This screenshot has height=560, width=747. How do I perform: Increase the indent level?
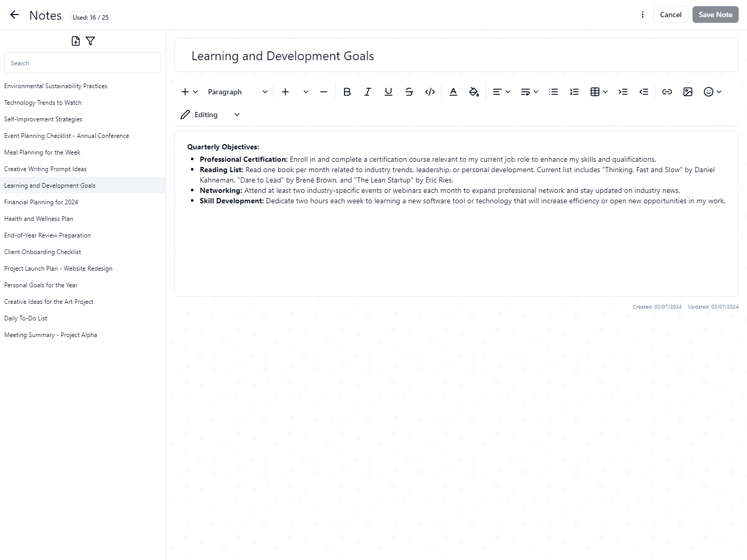(x=623, y=92)
